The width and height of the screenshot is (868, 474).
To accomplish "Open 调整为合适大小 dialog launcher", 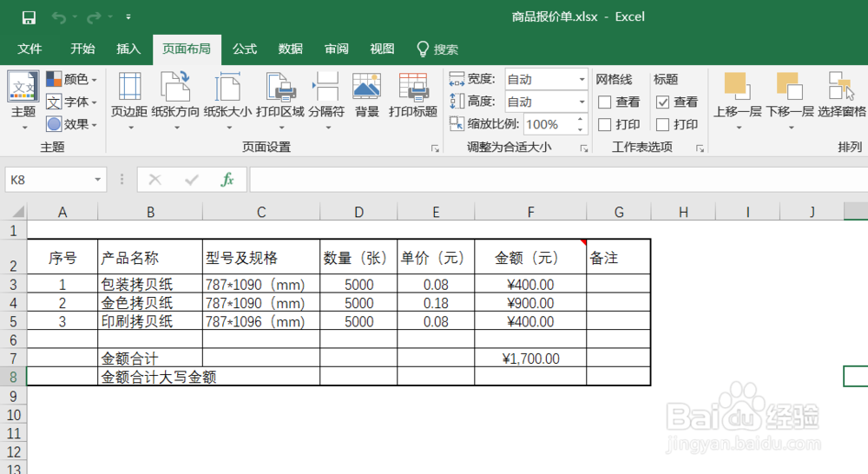I will click(583, 148).
